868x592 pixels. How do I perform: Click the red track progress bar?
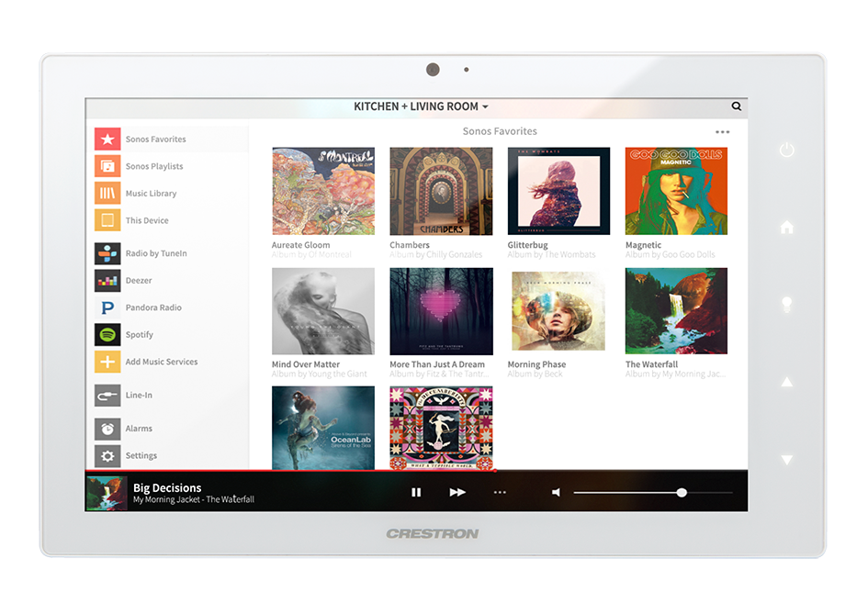[290, 470]
